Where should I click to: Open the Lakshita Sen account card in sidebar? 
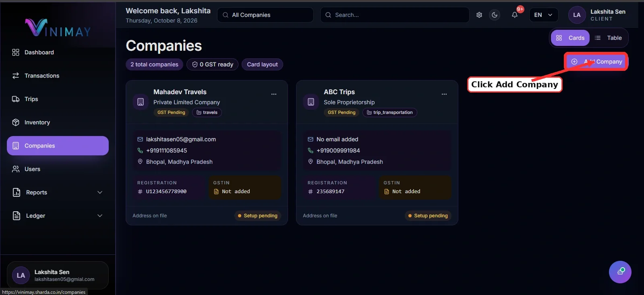tap(58, 275)
